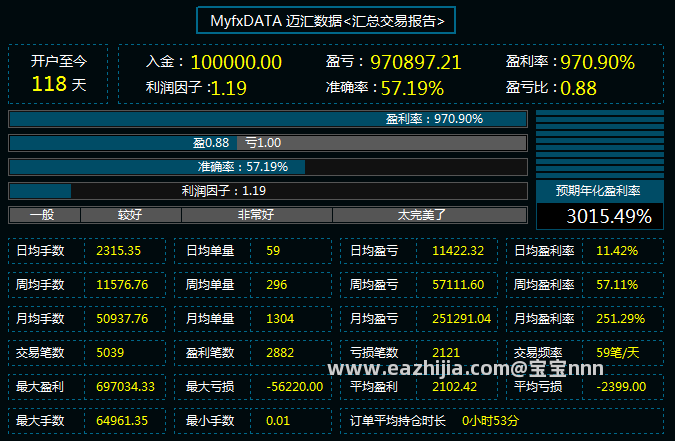Click the 开户至今 label
675x441 pixels.
[x=59, y=61]
